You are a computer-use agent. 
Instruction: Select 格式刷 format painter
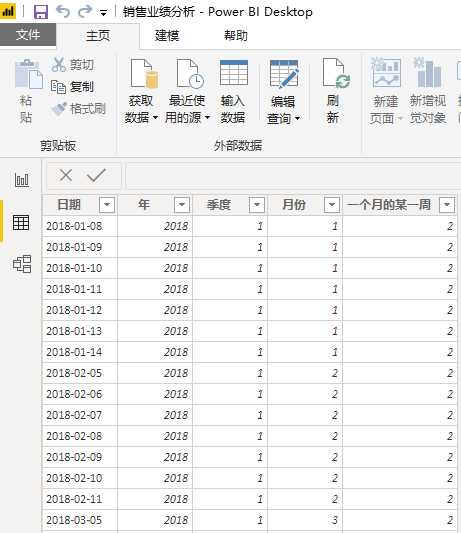pos(79,108)
